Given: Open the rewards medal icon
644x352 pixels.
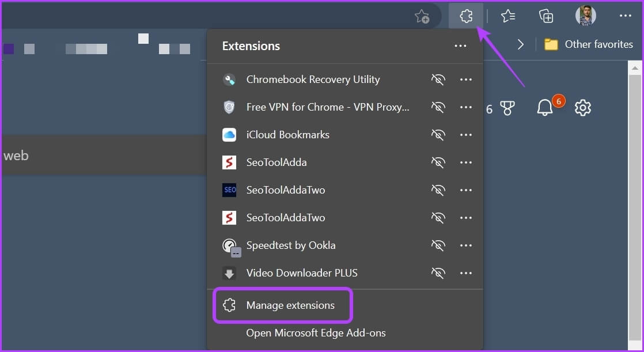Looking at the screenshot, I should [507, 108].
